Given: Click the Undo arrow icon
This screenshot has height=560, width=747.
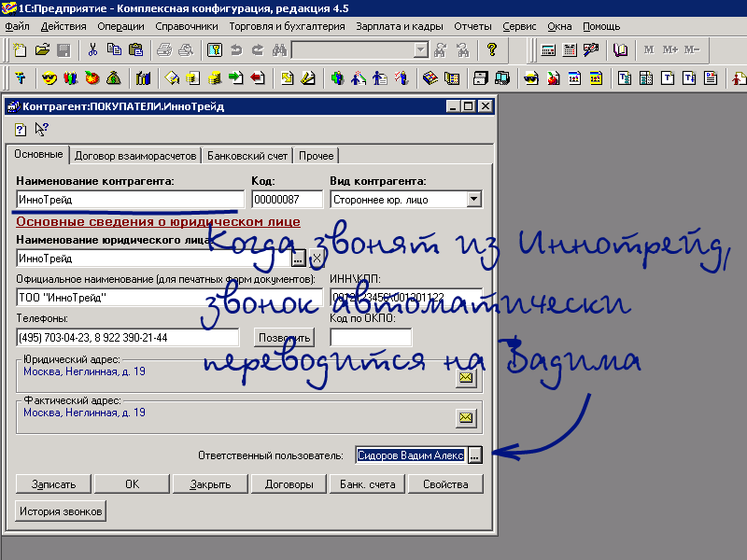Looking at the screenshot, I should tap(236, 49).
